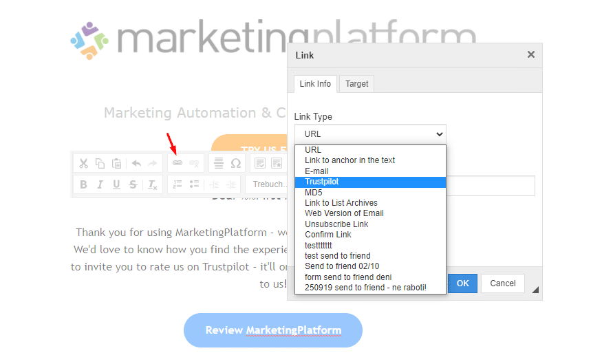Insert a horizontal line from the toolbar
The width and height of the screenshot is (602, 364).
click(219, 163)
